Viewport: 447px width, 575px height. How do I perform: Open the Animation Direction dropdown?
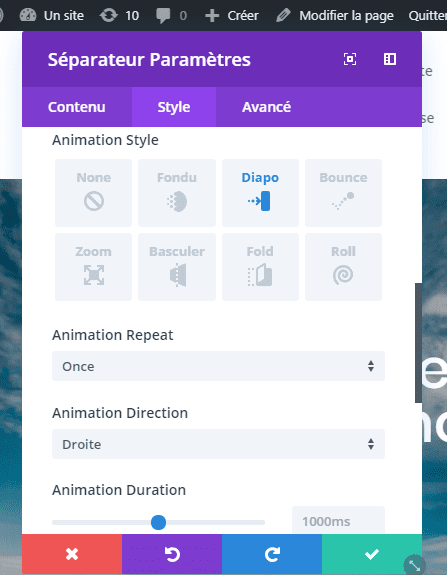coord(219,444)
